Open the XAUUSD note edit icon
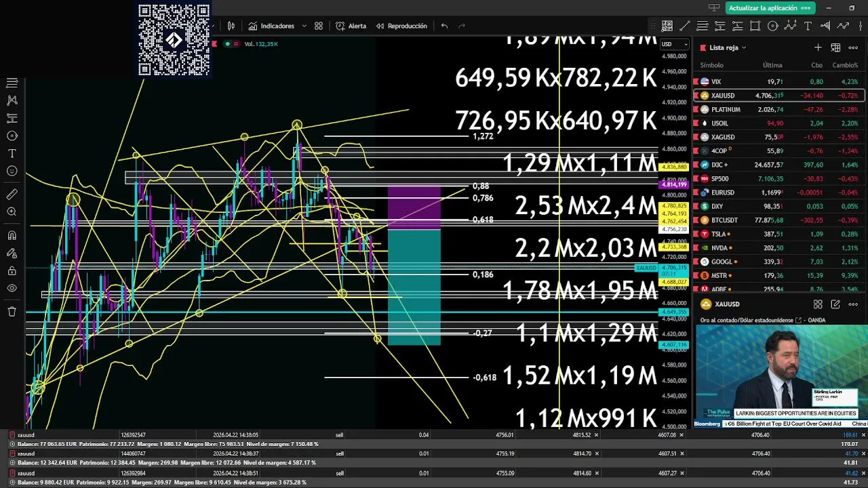Screen dimensions: 868x488 pyautogui.click(x=835, y=304)
